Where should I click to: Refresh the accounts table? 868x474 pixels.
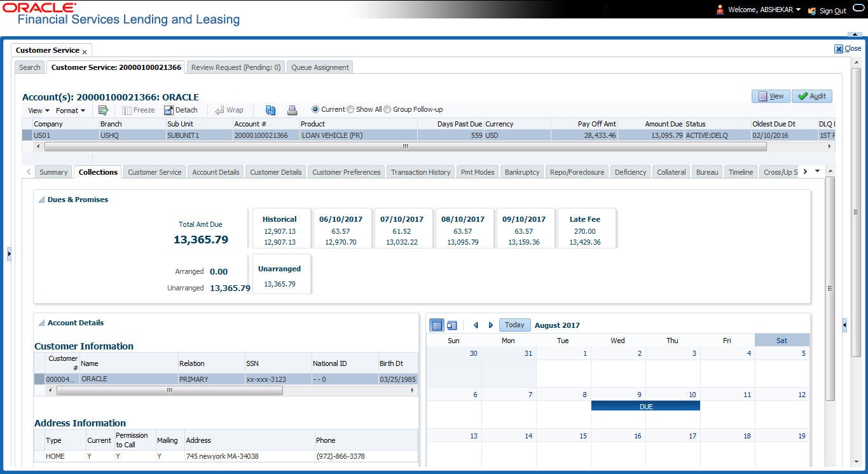pyautogui.click(x=271, y=110)
